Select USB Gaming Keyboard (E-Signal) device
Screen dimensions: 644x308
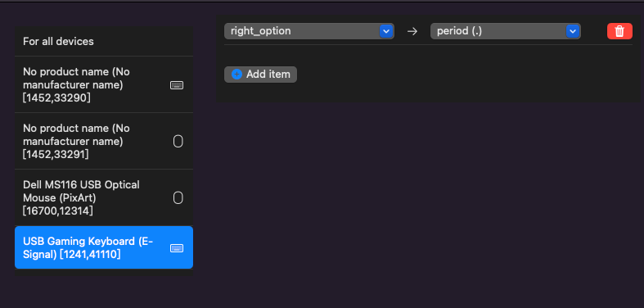(104, 247)
